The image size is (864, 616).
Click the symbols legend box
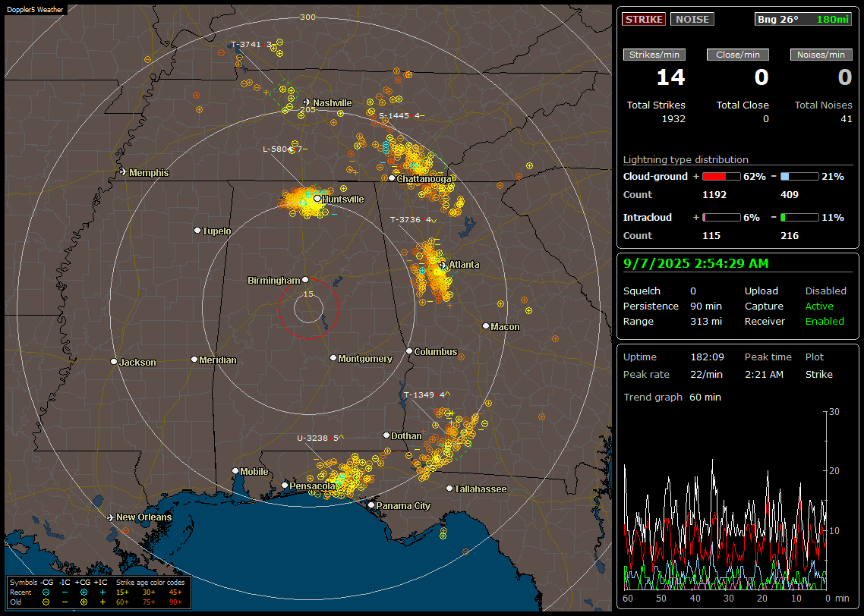[x=99, y=592]
